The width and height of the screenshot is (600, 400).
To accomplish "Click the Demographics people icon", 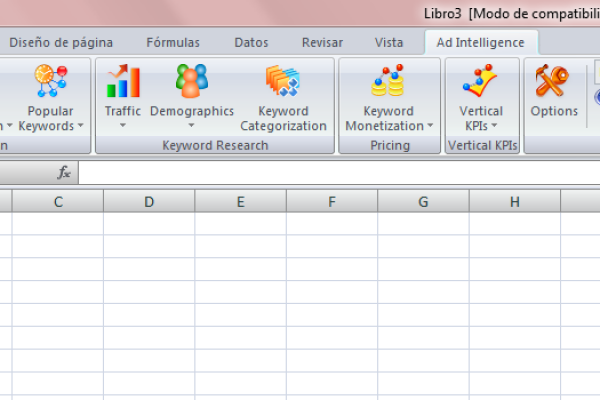I will (x=192, y=81).
